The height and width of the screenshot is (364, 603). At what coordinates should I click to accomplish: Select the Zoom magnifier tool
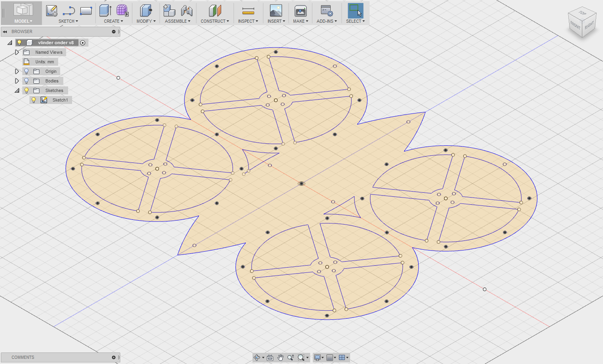click(x=291, y=358)
